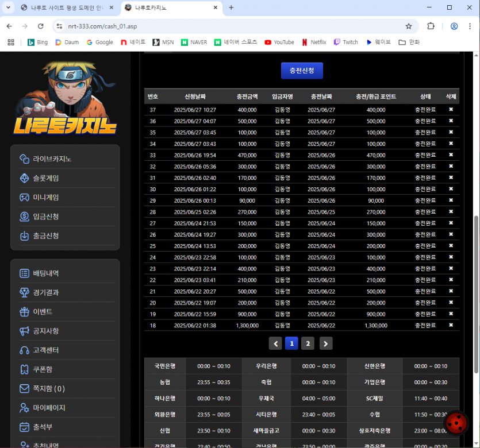The width and height of the screenshot is (480, 448).
Task: Open the Google bookmark
Action: (x=100, y=42)
